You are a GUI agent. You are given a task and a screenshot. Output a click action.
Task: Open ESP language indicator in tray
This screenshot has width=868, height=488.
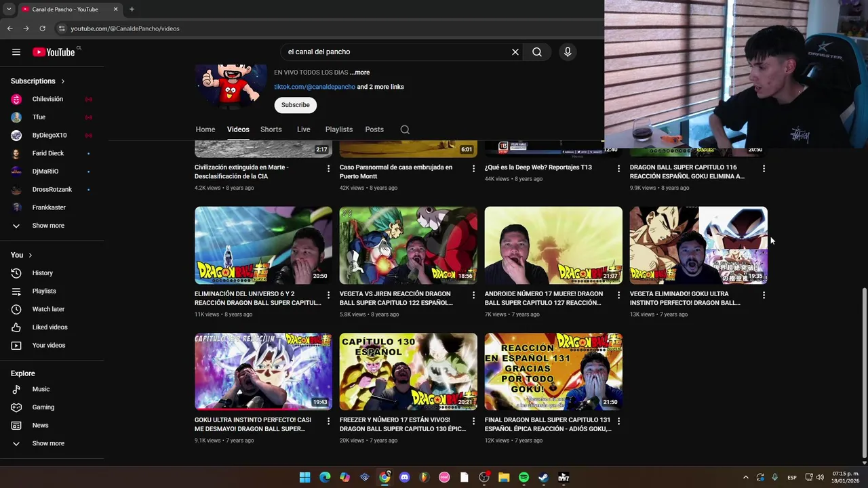pos(792,477)
